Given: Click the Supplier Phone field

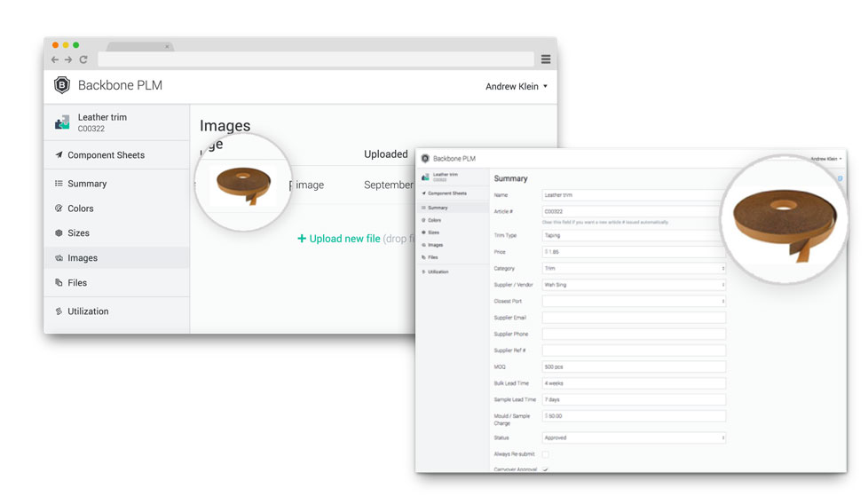Looking at the screenshot, I should [634, 335].
